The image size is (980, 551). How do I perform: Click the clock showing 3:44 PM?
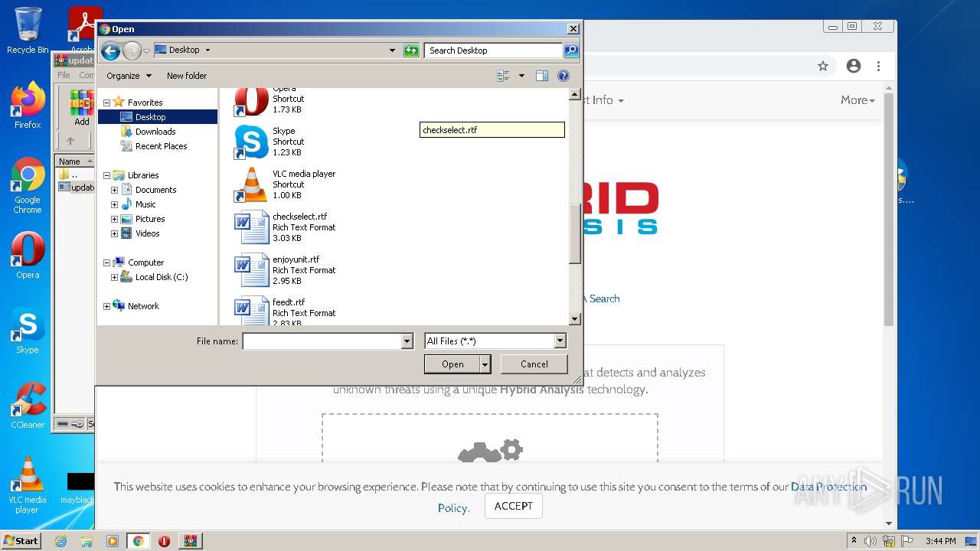pos(940,541)
